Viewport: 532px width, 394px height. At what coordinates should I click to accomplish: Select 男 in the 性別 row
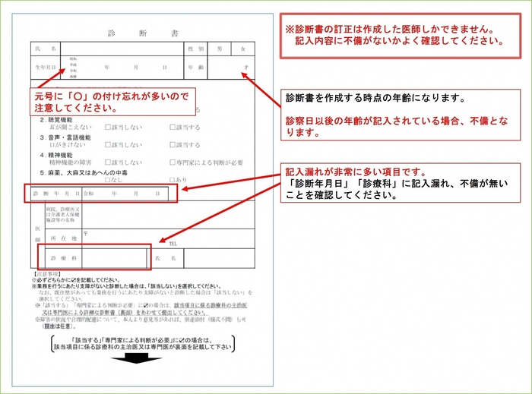219,49
